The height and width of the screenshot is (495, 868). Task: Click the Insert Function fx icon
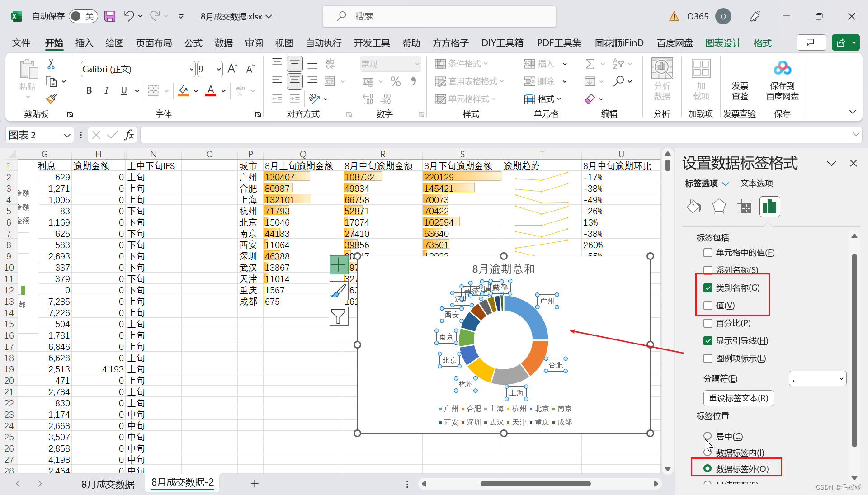pyautogui.click(x=129, y=135)
